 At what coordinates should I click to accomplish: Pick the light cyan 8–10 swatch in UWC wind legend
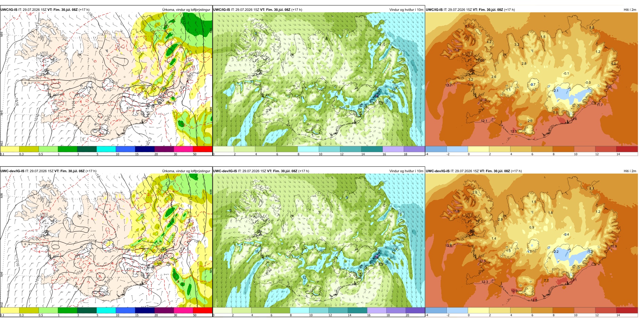click(x=308, y=149)
